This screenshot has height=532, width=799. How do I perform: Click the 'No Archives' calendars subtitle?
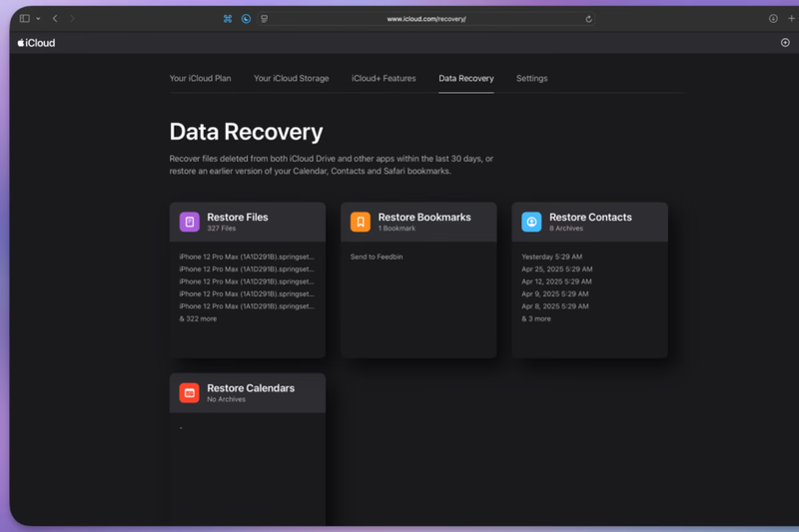(227, 399)
